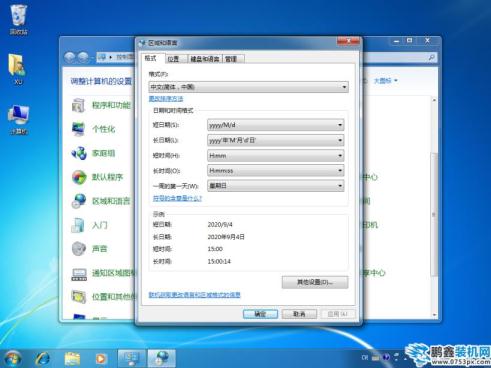Viewport: 491px width, 368px height.
Task: Select the Computer desktop icon
Action: click(19, 119)
